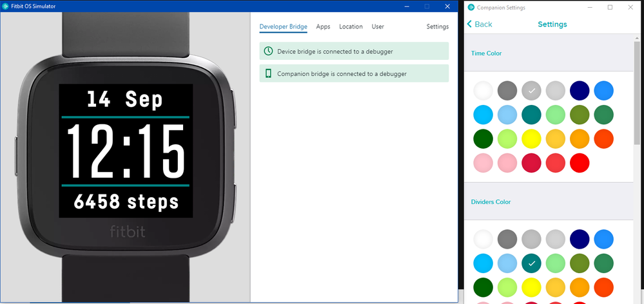Click the Time Color section heading
The width and height of the screenshot is (644, 304).
(486, 53)
